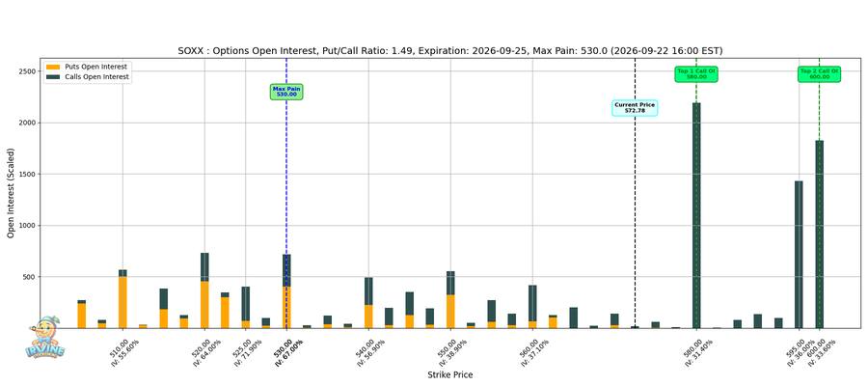This screenshot has width=868, height=386.
Task: Click the Top 1 Call OI 580.00 label
Action: (695, 74)
